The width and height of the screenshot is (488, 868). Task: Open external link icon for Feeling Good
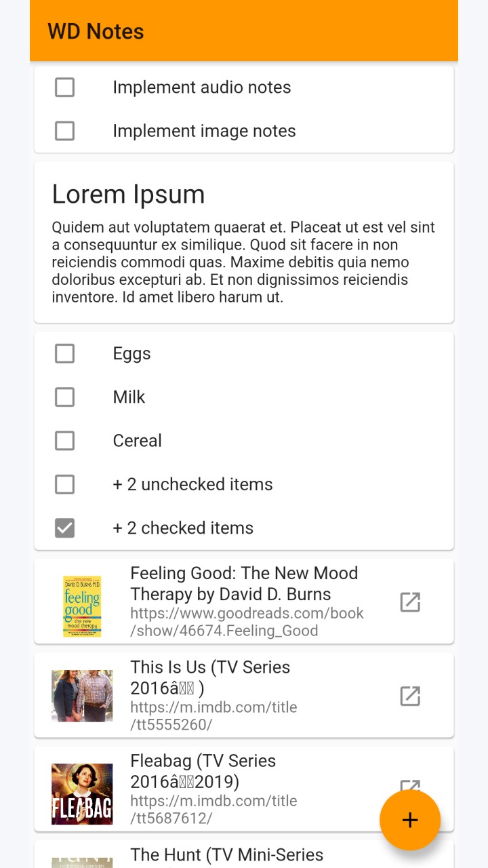pyautogui.click(x=410, y=602)
